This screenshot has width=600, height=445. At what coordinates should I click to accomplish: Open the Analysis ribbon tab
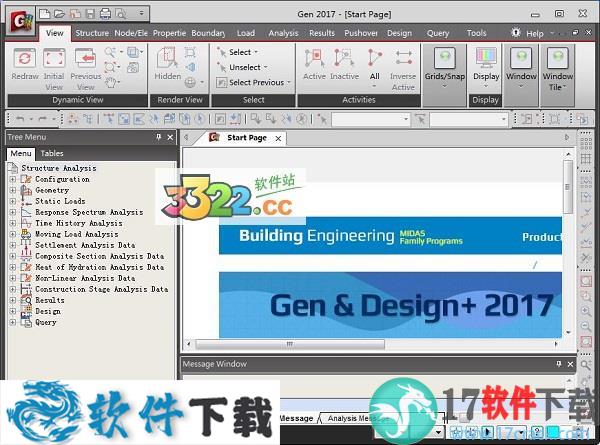coord(283,33)
